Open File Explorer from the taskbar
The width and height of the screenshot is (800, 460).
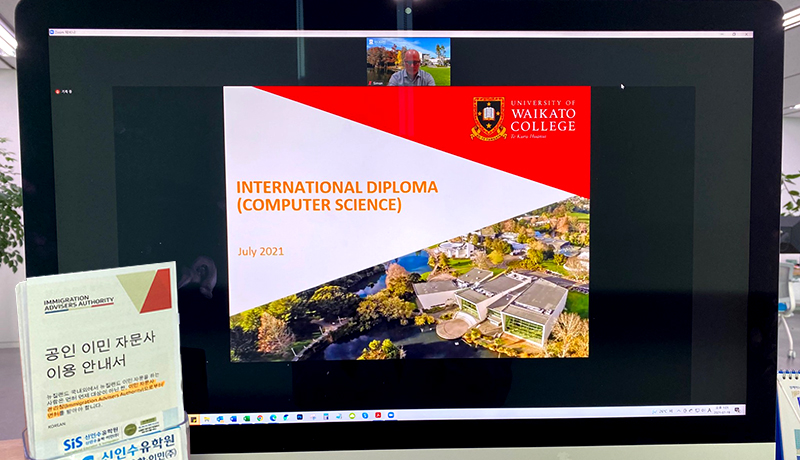pyautogui.click(x=207, y=419)
